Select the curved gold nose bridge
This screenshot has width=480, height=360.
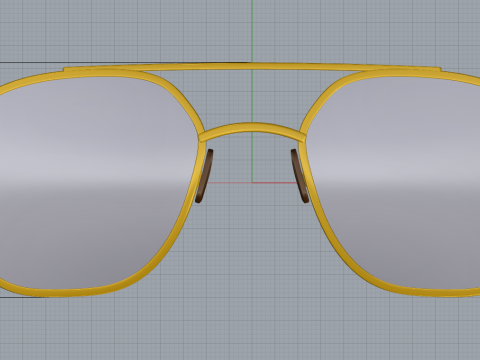click(252, 128)
